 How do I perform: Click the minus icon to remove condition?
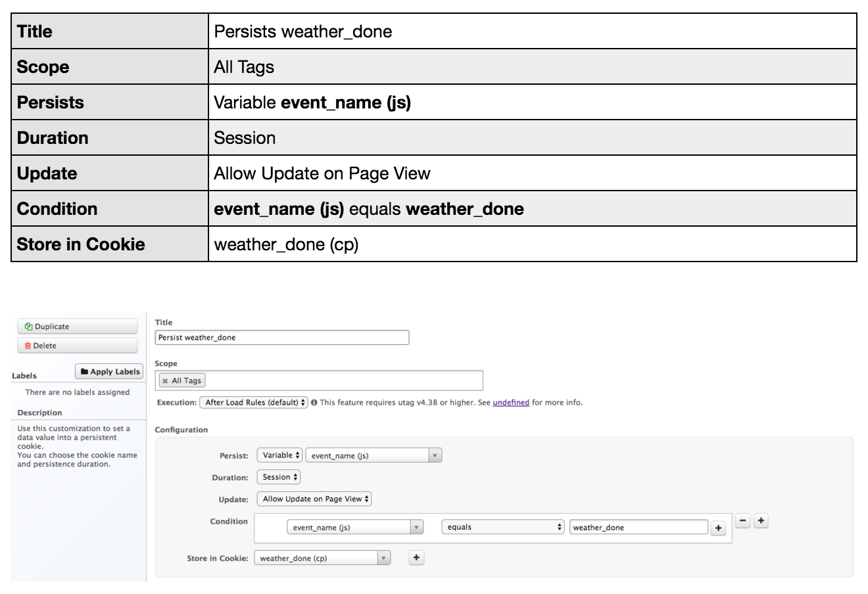tap(742, 521)
